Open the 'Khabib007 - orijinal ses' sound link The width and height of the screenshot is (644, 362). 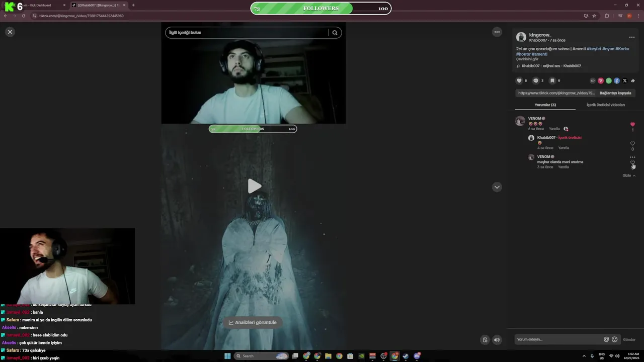(x=551, y=66)
